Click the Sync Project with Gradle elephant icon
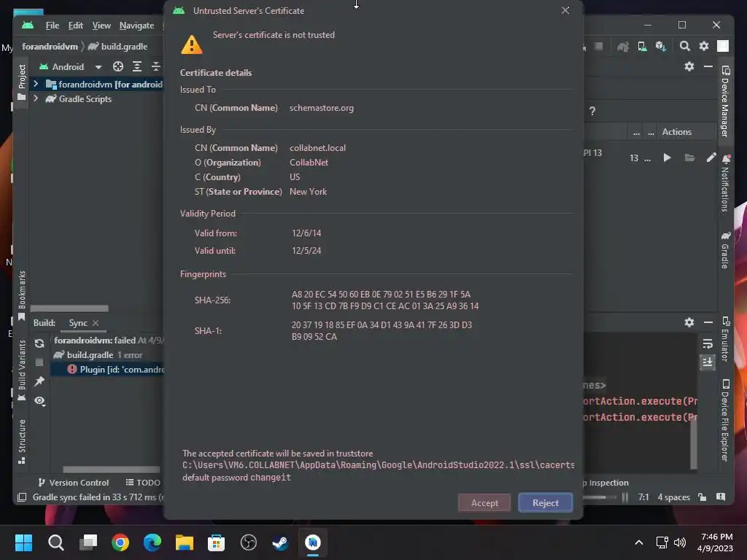The width and height of the screenshot is (747, 560). coord(623,46)
